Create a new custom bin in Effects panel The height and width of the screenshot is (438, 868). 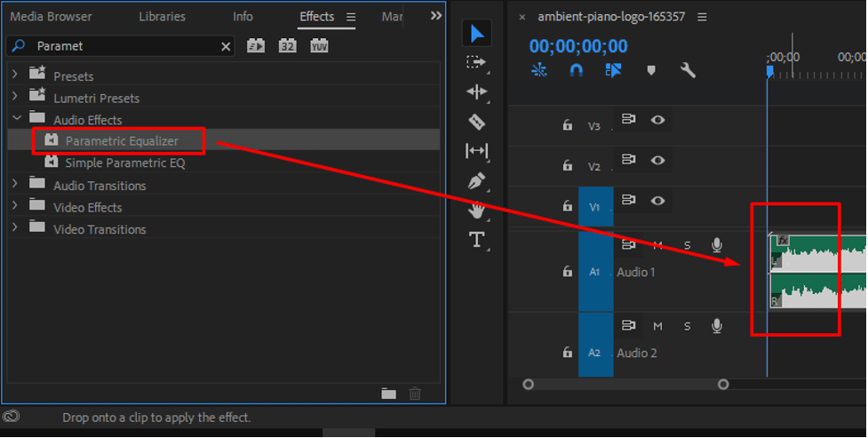tap(388, 394)
